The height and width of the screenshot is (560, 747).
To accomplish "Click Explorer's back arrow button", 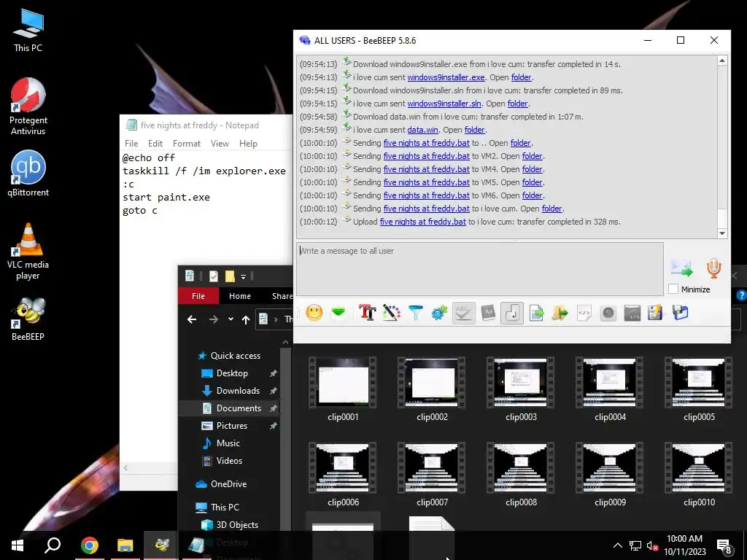I will 192,319.
